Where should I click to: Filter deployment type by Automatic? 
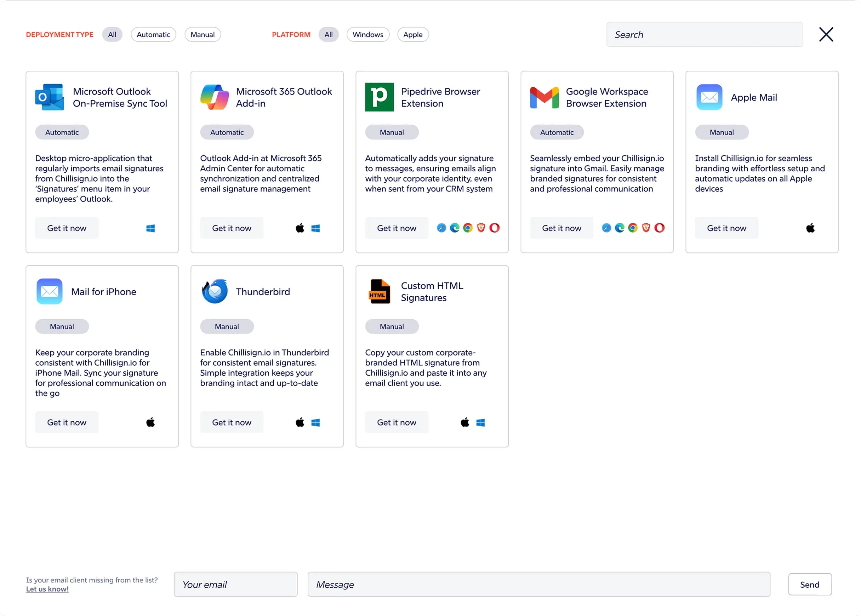pos(153,35)
